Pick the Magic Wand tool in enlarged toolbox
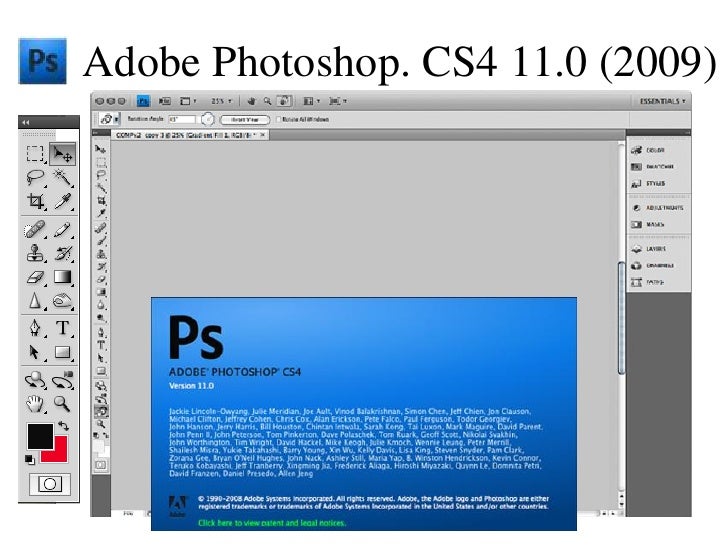Viewport: 728px width, 546px height. 62,177
